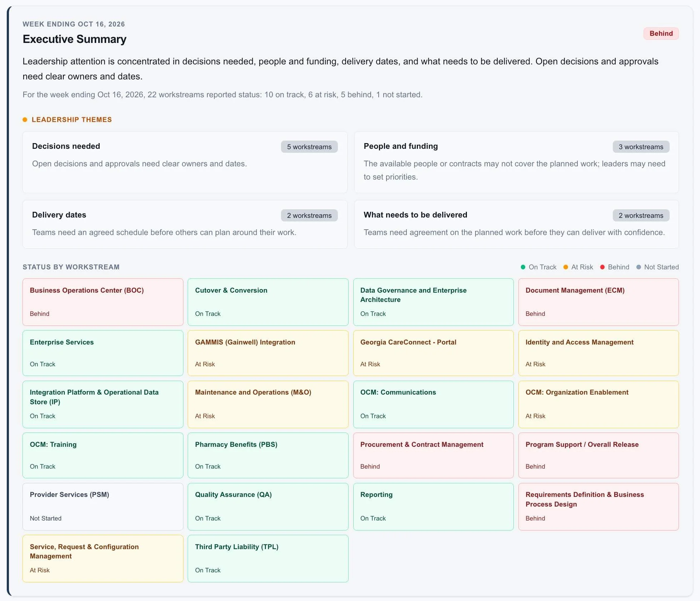Select Provider Services (PSM) card

point(103,507)
